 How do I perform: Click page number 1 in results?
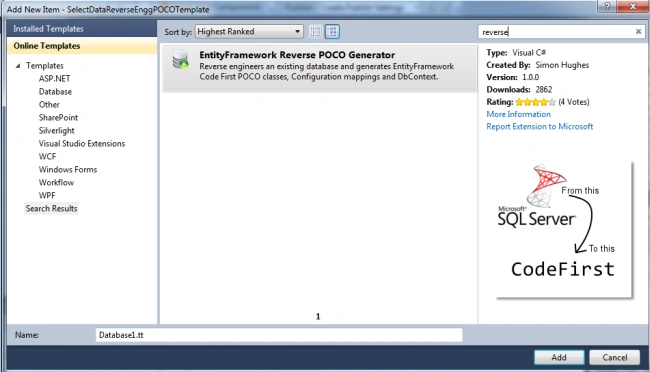318,316
